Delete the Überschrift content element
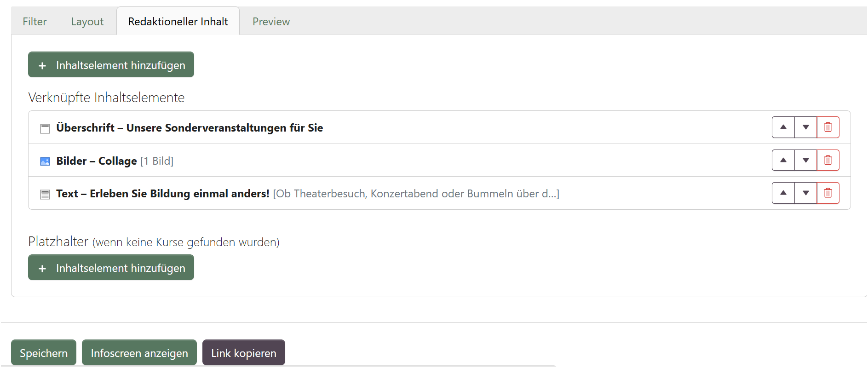 [828, 127]
